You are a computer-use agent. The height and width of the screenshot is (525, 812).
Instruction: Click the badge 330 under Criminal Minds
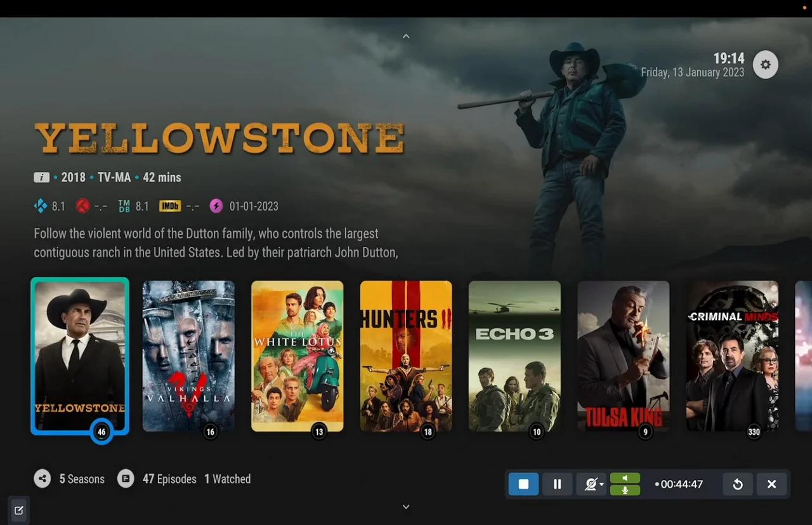[x=754, y=432]
